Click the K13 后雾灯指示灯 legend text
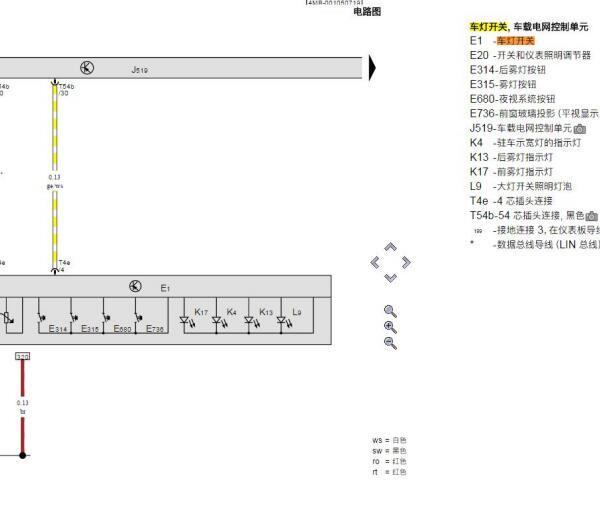The height and width of the screenshot is (506, 600). tap(511, 157)
